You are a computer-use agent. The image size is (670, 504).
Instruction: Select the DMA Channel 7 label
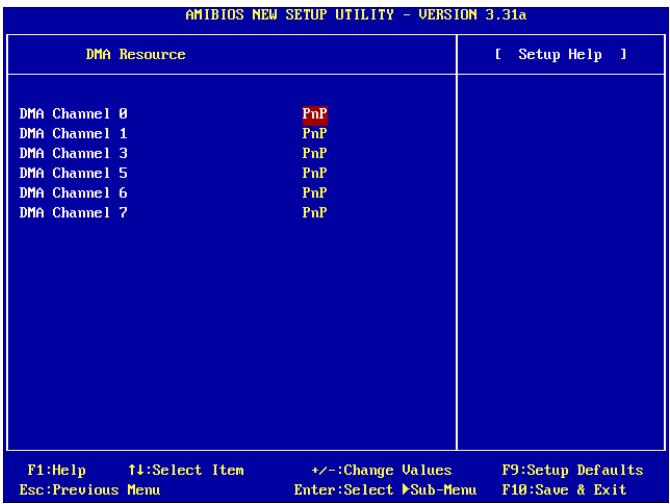[x=73, y=213]
